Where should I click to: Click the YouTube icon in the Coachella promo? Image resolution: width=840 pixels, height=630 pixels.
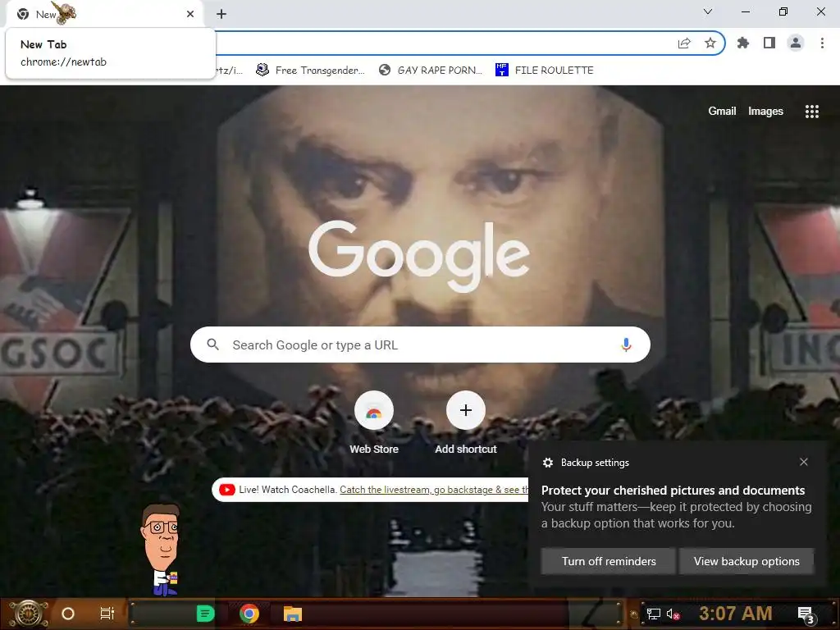[227, 490]
